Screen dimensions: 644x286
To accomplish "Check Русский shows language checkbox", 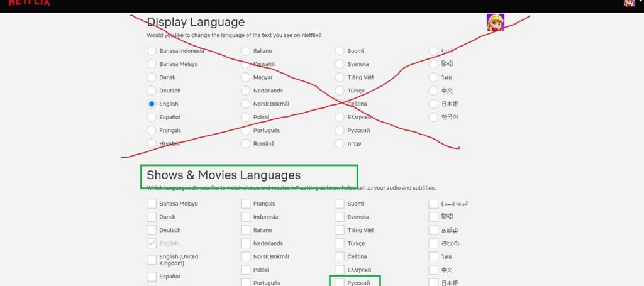I will tap(339, 282).
